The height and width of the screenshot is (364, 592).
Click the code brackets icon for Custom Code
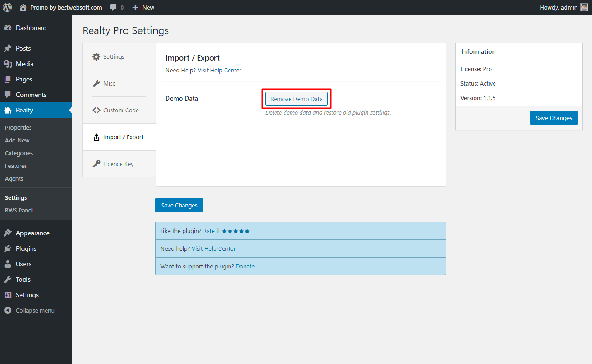[96, 110]
